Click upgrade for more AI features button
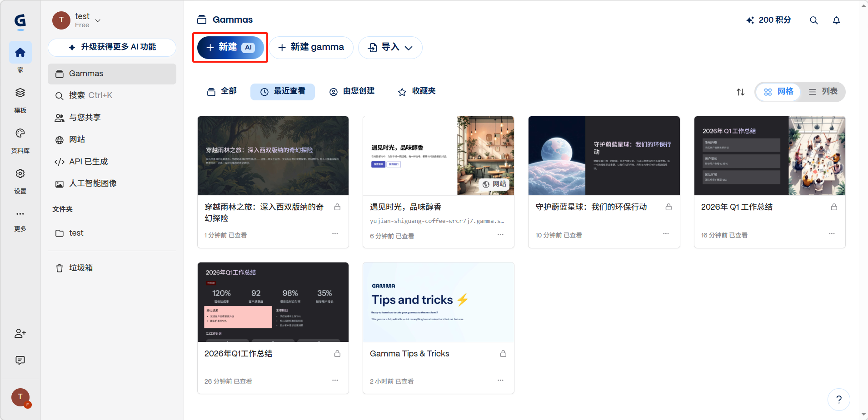The width and height of the screenshot is (868, 420). pyautogui.click(x=112, y=47)
